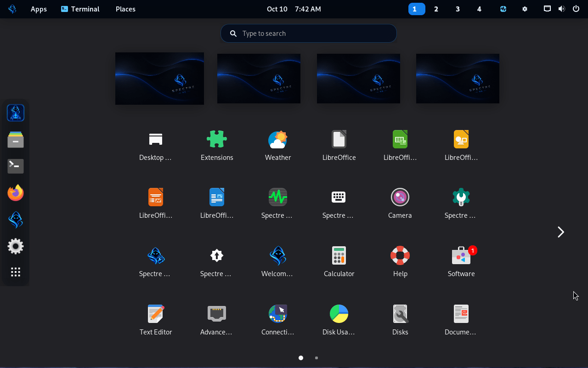This screenshot has height=368, width=588.
Task: Open the clock showing Oct 10 7:42 AM
Action: 294,9
